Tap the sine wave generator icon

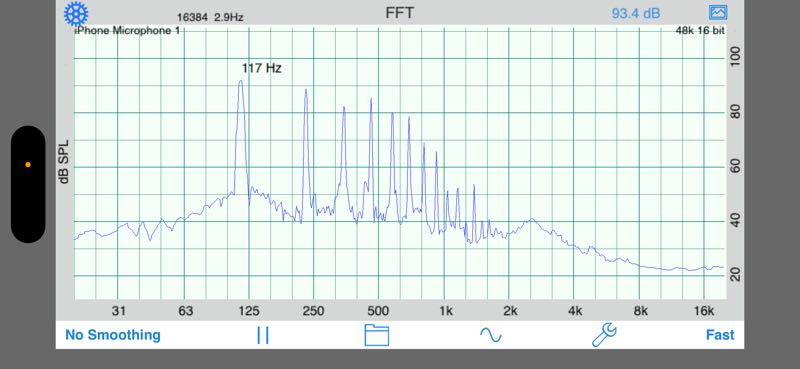click(x=490, y=335)
